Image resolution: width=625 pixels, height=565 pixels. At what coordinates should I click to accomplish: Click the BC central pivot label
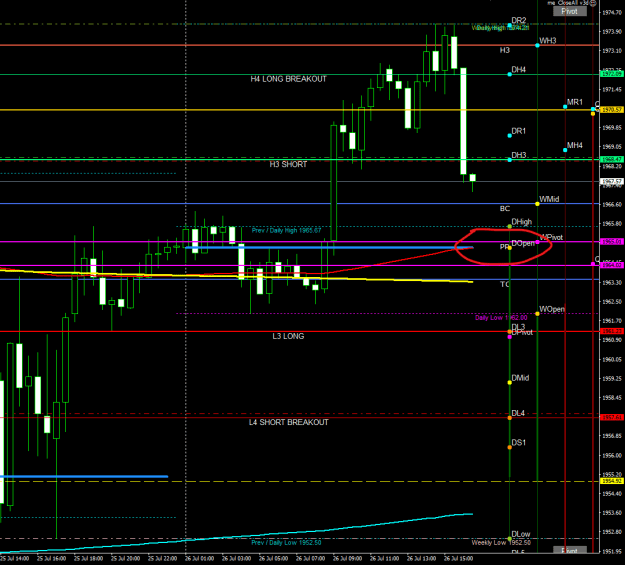(x=505, y=209)
